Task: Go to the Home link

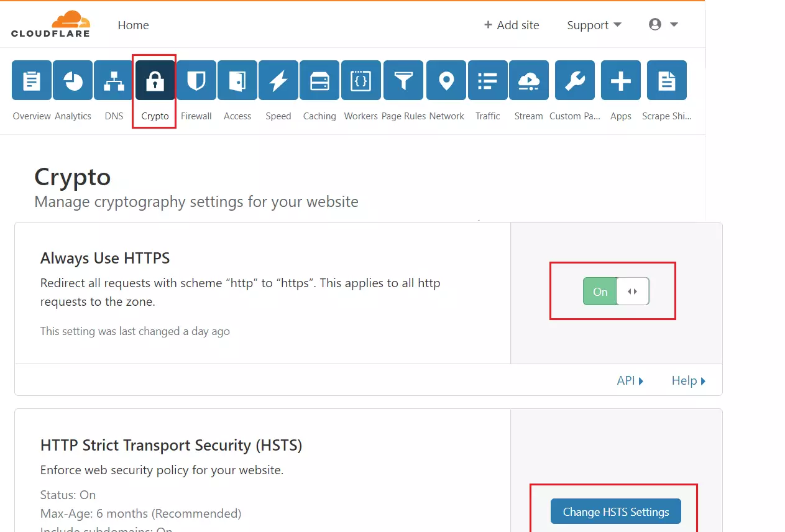Action: click(x=133, y=25)
